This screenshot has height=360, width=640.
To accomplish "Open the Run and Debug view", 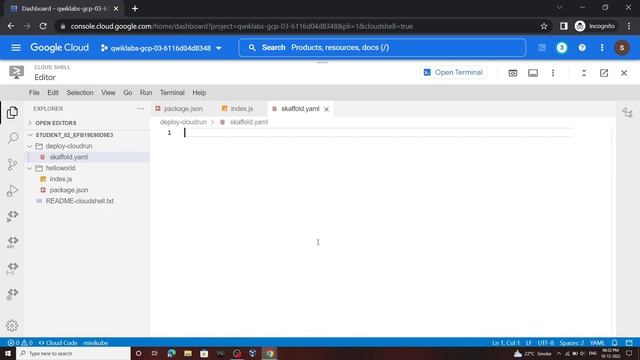I will pos(12,191).
